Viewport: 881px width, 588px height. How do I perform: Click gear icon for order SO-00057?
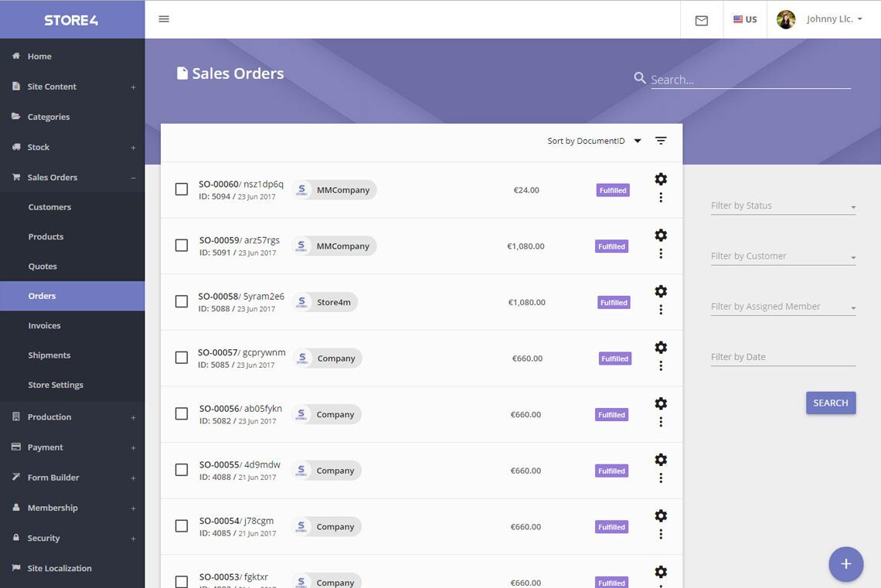(661, 348)
